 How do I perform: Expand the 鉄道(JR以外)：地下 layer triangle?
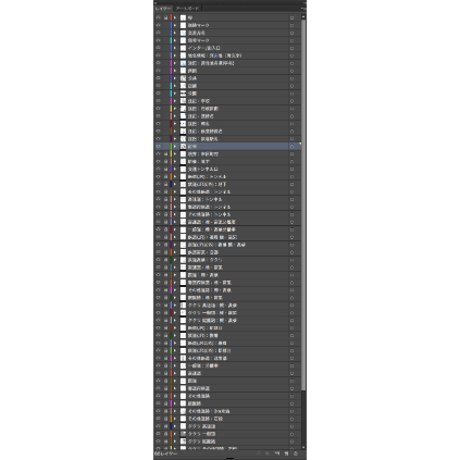pos(175,184)
